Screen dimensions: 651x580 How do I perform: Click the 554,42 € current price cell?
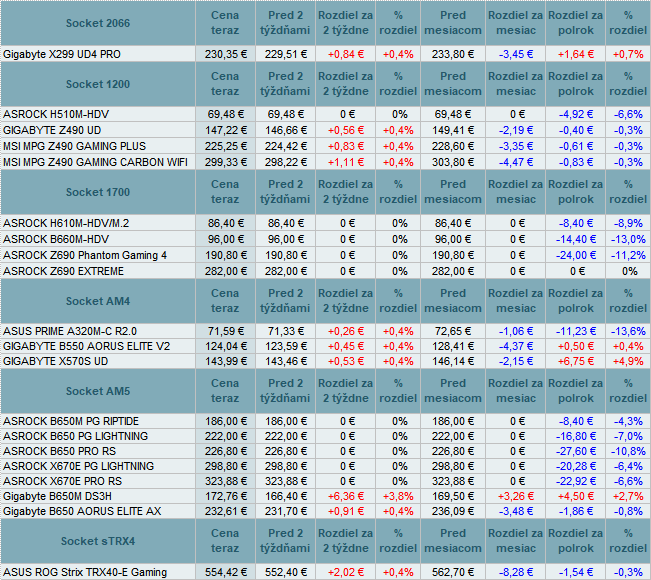pyautogui.click(x=225, y=572)
